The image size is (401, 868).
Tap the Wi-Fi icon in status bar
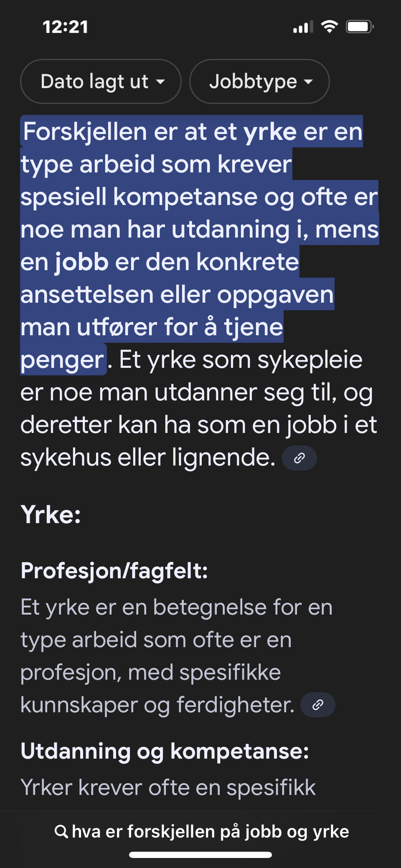[x=329, y=27]
